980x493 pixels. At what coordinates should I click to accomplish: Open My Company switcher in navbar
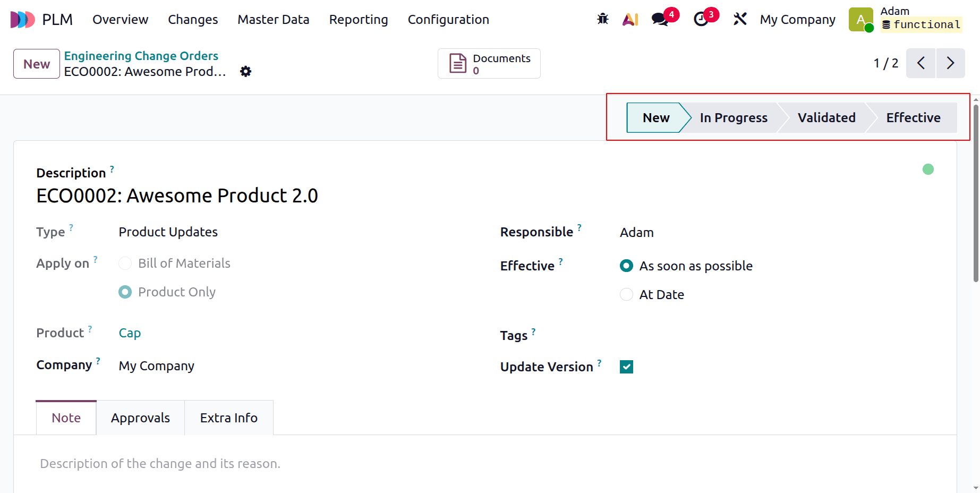tap(797, 20)
